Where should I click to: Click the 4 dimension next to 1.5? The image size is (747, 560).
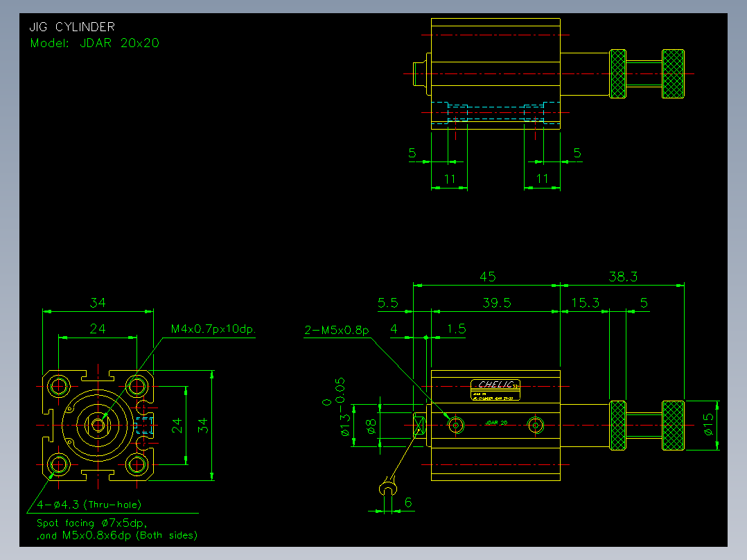(x=394, y=329)
